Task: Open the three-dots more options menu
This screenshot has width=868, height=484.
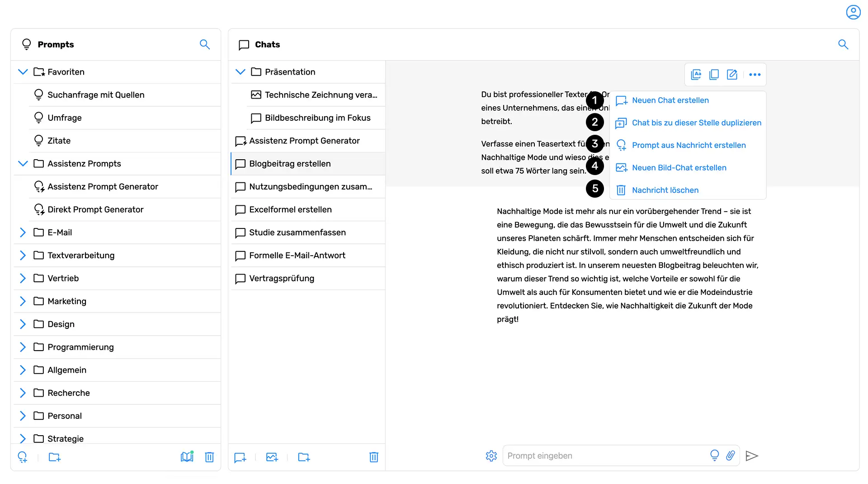Action: pyautogui.click(x=755, y=75)
